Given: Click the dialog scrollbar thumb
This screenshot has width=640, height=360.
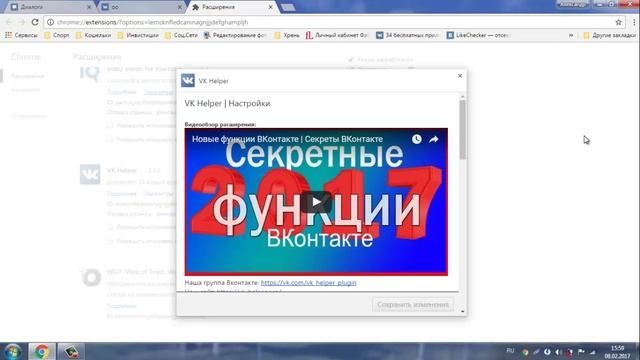Looking at the screenshot, I should tap(462, 129).
